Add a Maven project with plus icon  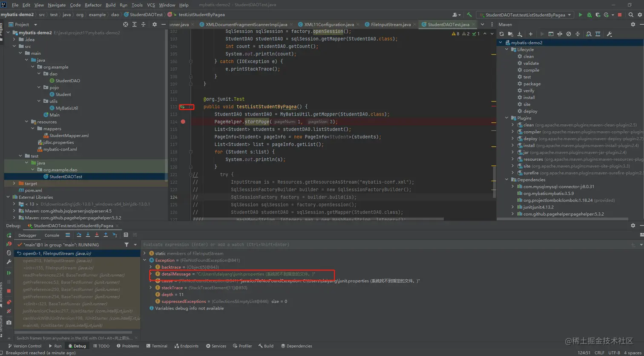point(531,34)
